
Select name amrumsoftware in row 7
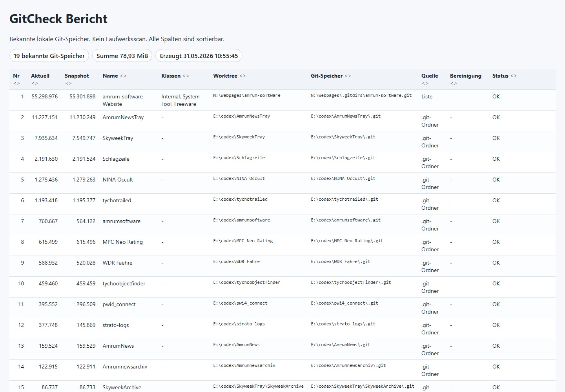[122, 221]
